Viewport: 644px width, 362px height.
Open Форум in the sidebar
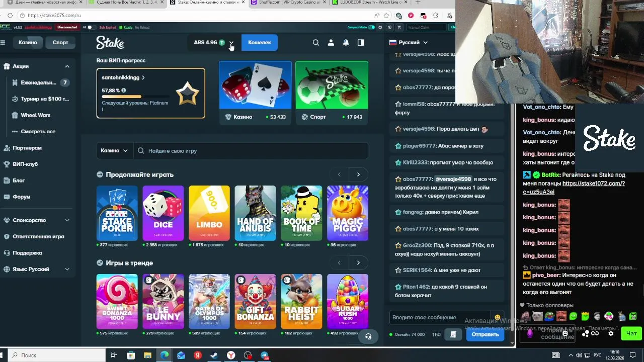tap(21, 197)
